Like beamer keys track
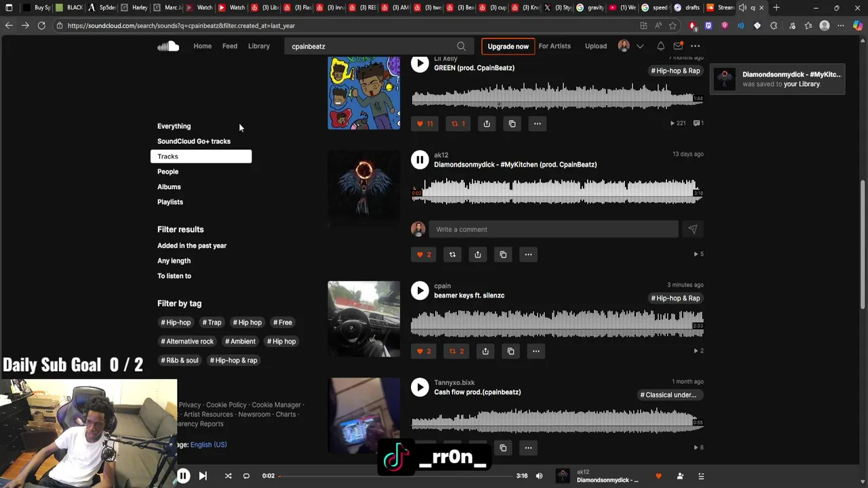 pyautogui.click(x=423, y=351)
